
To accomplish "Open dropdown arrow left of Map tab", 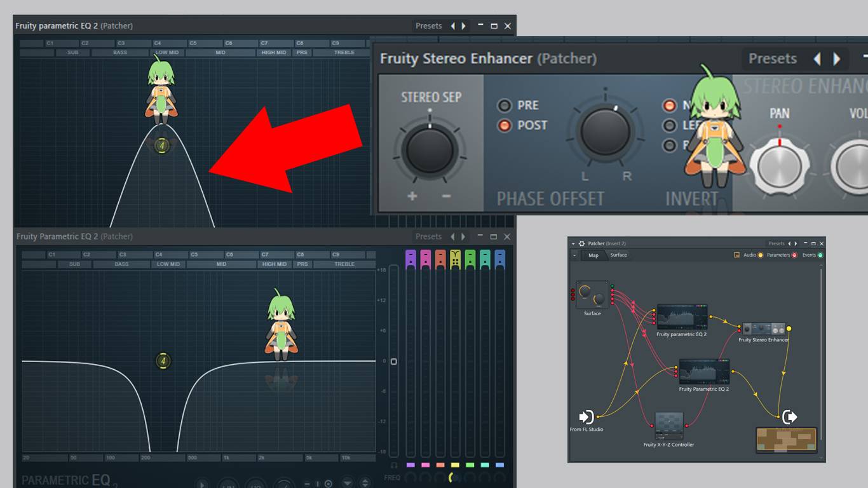I will [574, 255].
